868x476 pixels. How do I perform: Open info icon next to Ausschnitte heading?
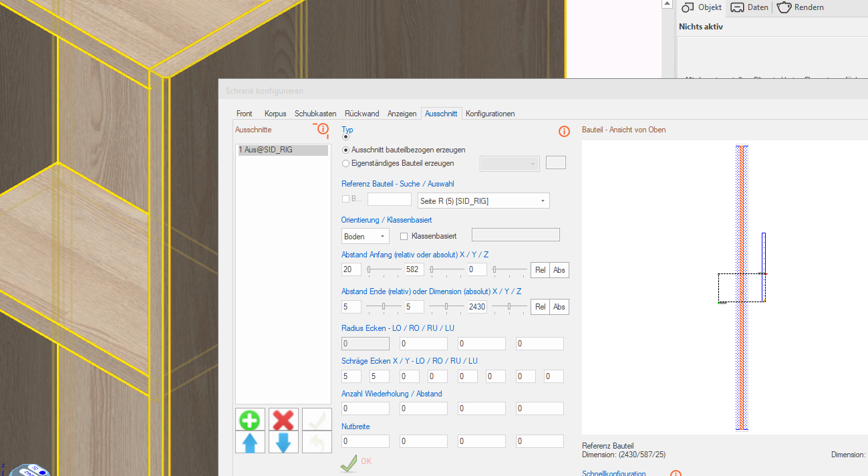(x=323, y=130)
